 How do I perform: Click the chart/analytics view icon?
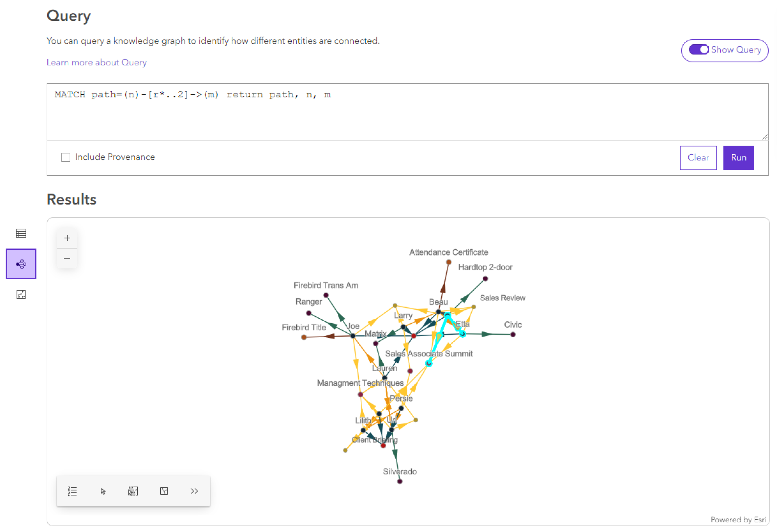[21, 294]
